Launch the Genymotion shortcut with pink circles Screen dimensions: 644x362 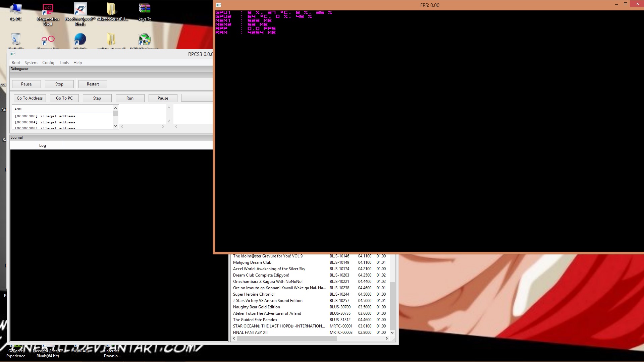pyautogui.click(x=48, y=40)
